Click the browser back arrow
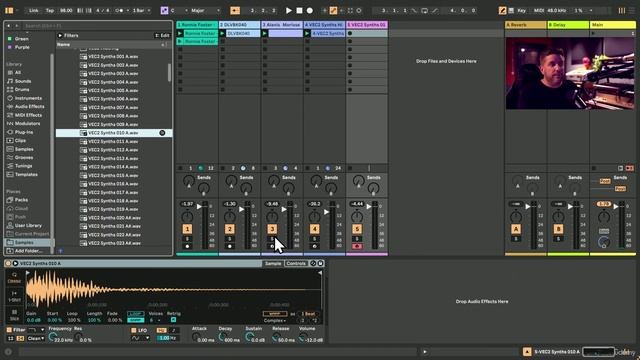The image size is (640, 360). pos(9,26)
